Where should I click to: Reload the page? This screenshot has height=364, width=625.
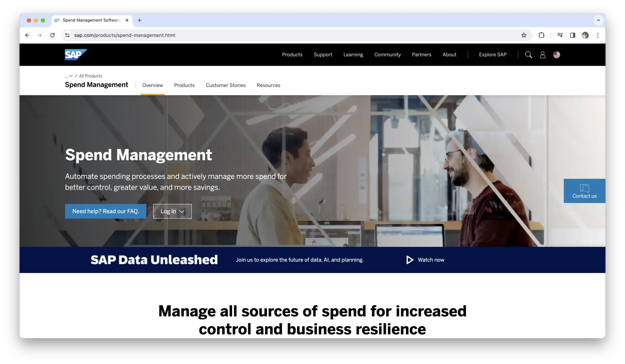click(52, 35)
